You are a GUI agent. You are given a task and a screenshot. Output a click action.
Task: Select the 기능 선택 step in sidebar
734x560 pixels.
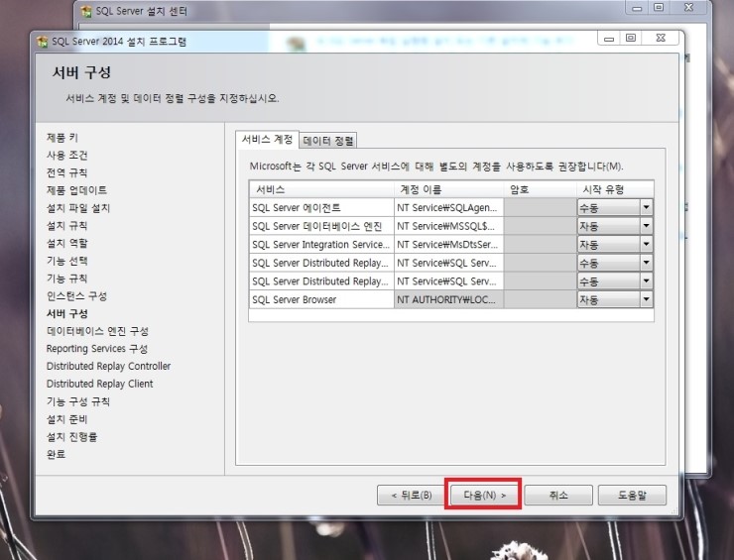(66, 261)
